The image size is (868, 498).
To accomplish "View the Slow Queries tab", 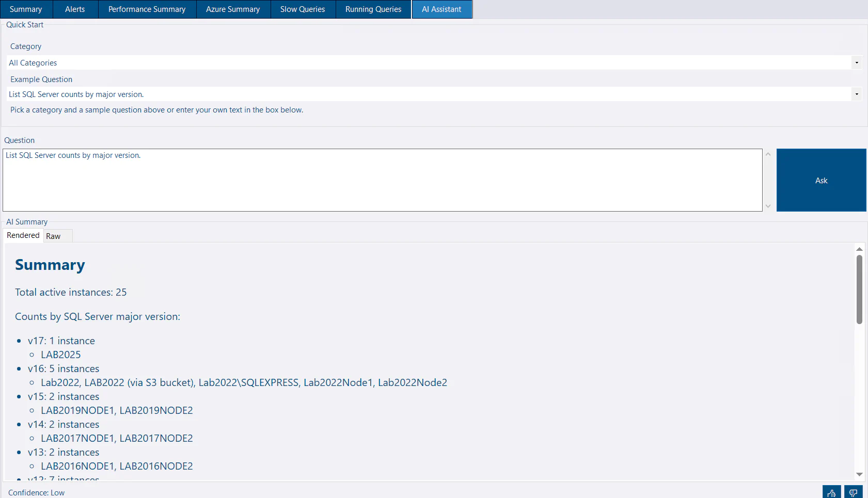I will (303, 9).
